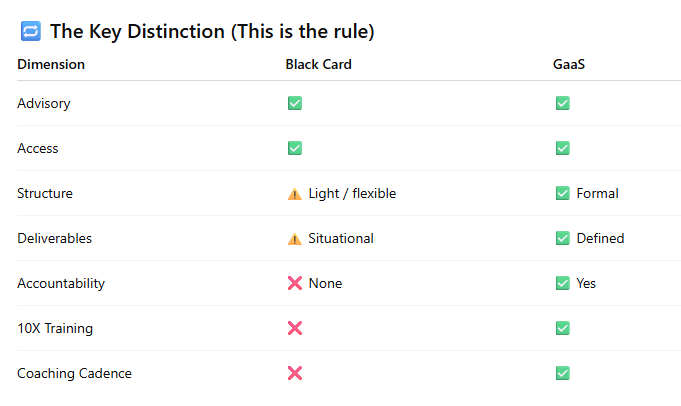Click the green check for GaaS 10X Training
The height and width of the screenshot is (406, 681).
click(563, 328)
